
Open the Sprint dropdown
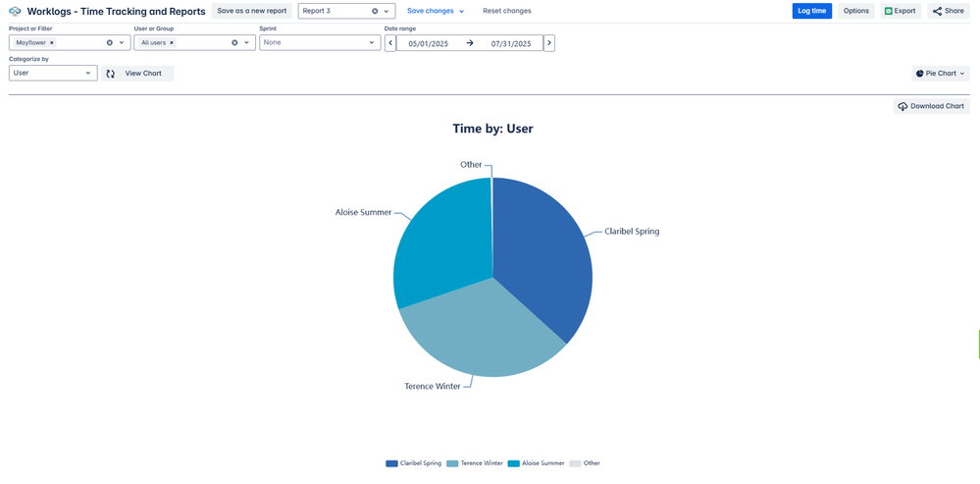pos(320,42)
